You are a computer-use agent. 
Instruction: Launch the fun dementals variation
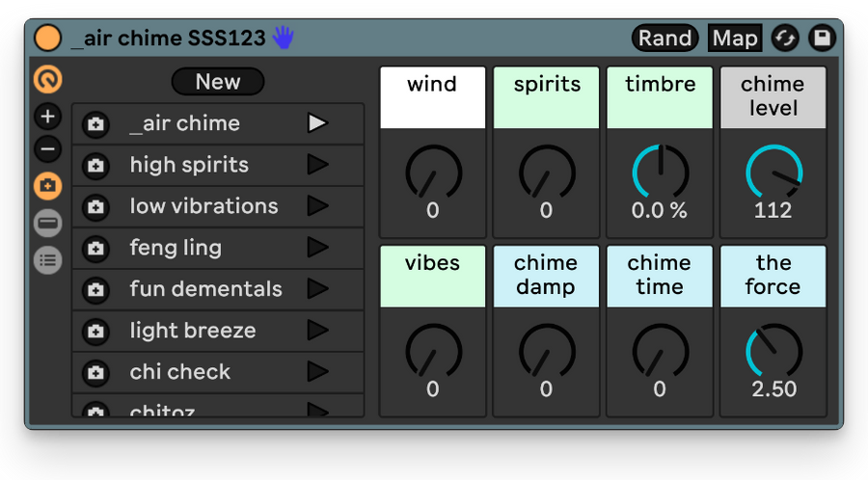(317, 288)
